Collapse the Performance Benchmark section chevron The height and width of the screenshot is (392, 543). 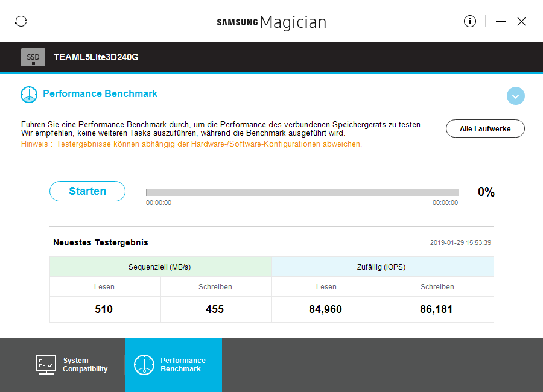tap(515, 96)
